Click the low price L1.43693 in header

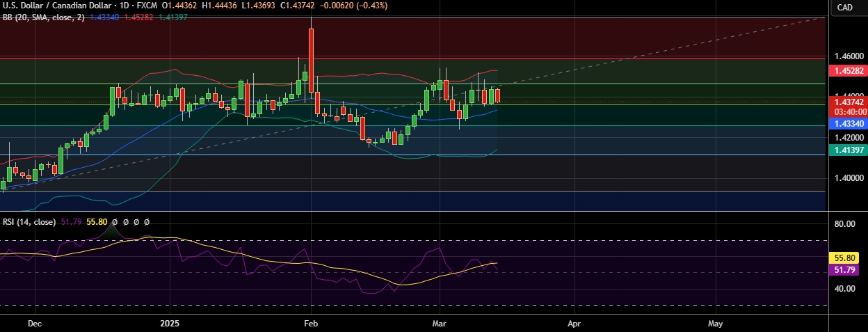tap(260, 6)
